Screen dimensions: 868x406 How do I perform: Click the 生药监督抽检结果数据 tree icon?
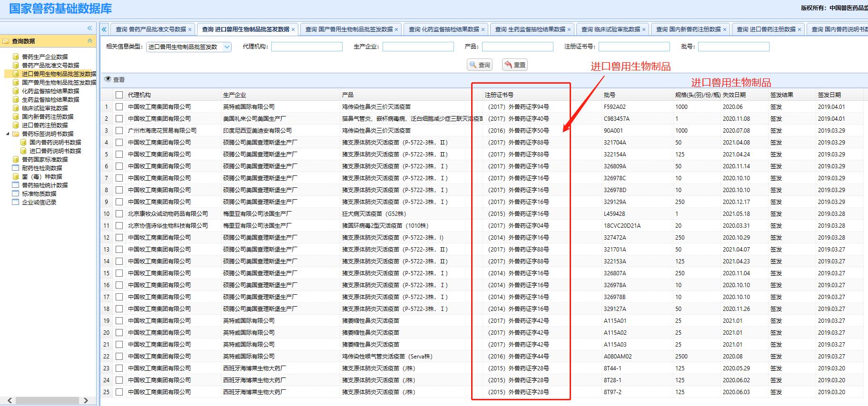[x=16, y=99]
